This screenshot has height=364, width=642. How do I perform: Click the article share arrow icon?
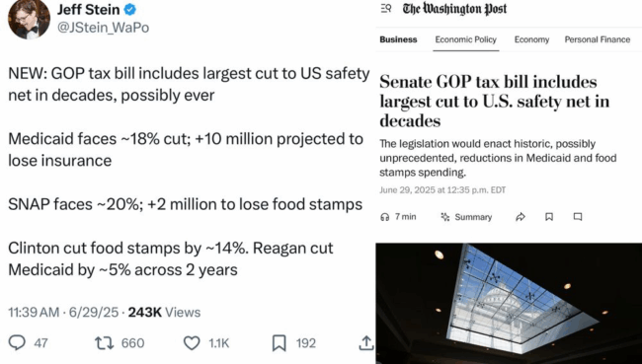[521, 217]
